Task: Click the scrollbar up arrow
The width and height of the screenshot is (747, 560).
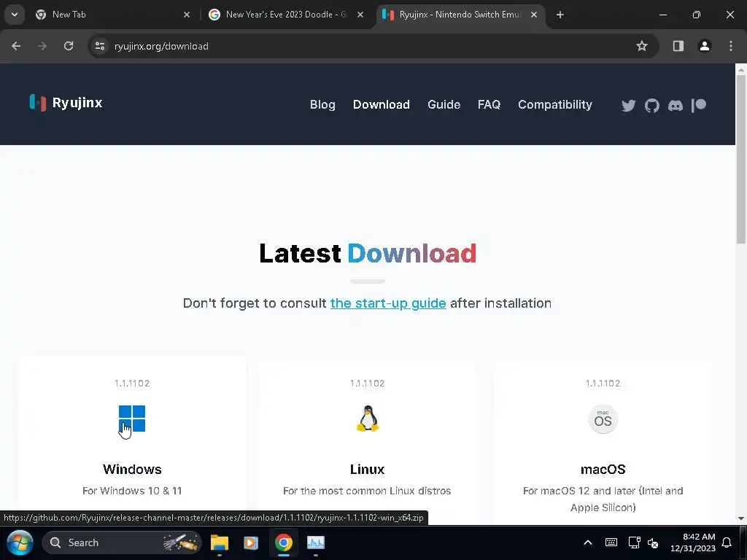Action: click(x=741, y=69)
